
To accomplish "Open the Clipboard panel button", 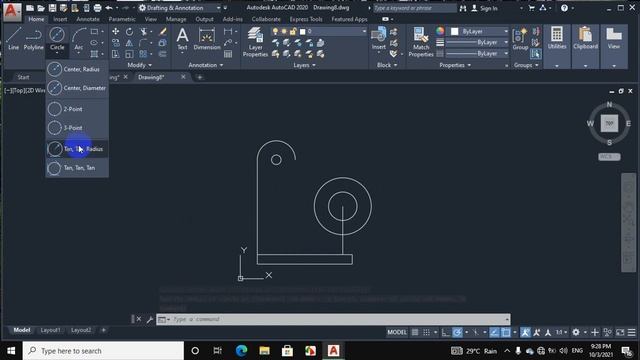I will (x=585, y=47).
